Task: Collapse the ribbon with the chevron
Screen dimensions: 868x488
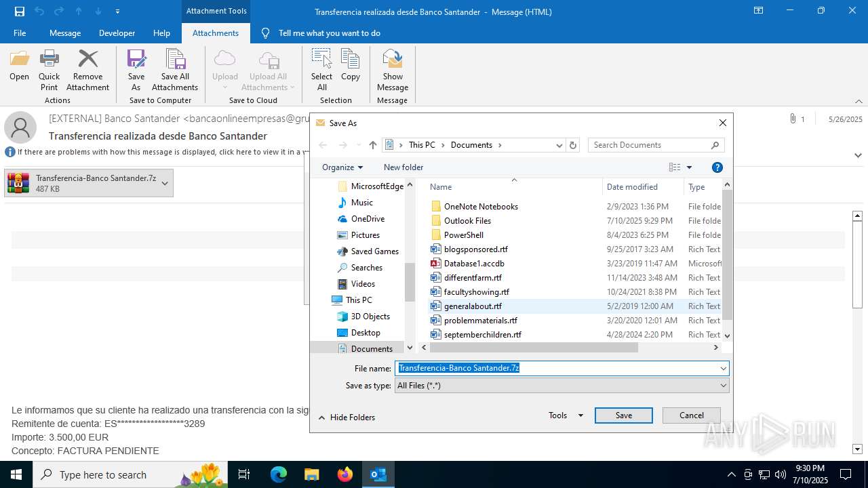Action: click(x=859, y=101)
